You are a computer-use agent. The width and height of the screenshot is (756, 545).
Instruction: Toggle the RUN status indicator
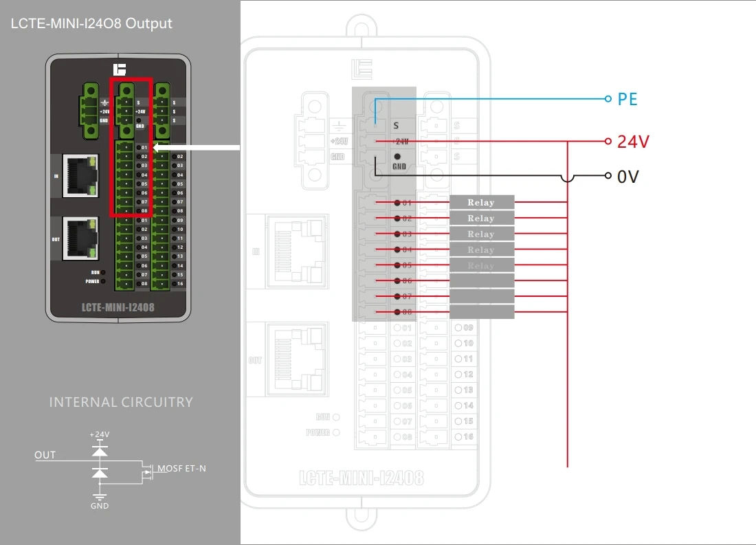[x=104, y=271]
